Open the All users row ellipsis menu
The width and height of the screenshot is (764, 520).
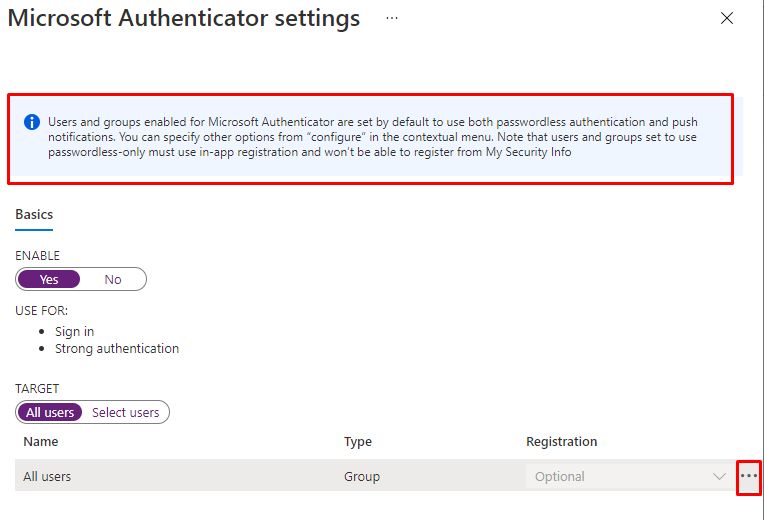748,477
